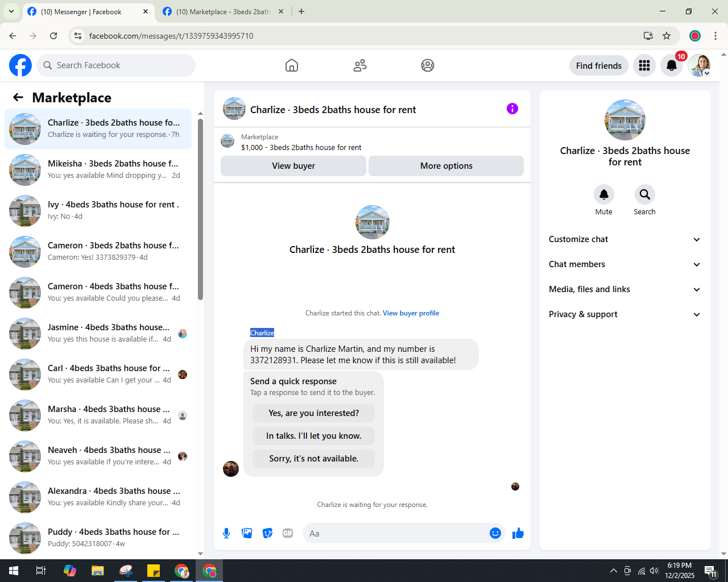Bookmark this page with the star icon
This screenshot has height=582, width=728.
[667, 36]
